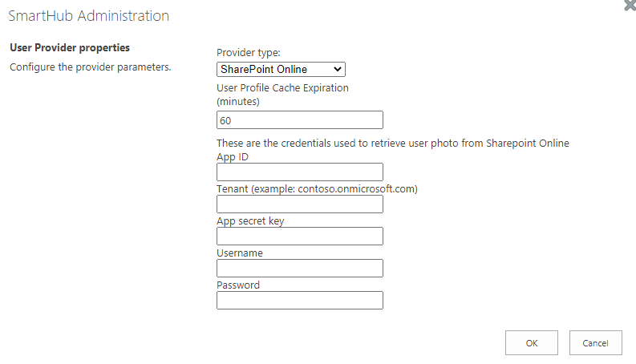This screenshot has height=364, width=636.
Task: Focus the Username text field
Action: [299, 268]
